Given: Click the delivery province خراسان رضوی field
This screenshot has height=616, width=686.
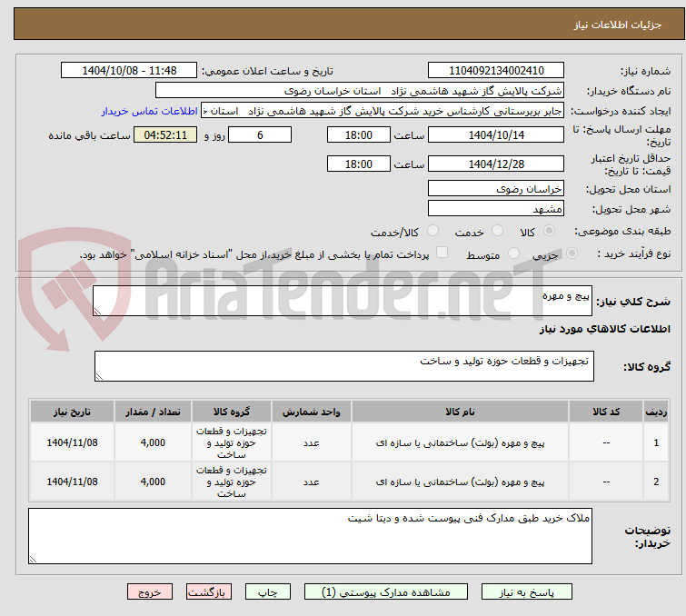Looking at the screenshot, I should pos(496,189).
